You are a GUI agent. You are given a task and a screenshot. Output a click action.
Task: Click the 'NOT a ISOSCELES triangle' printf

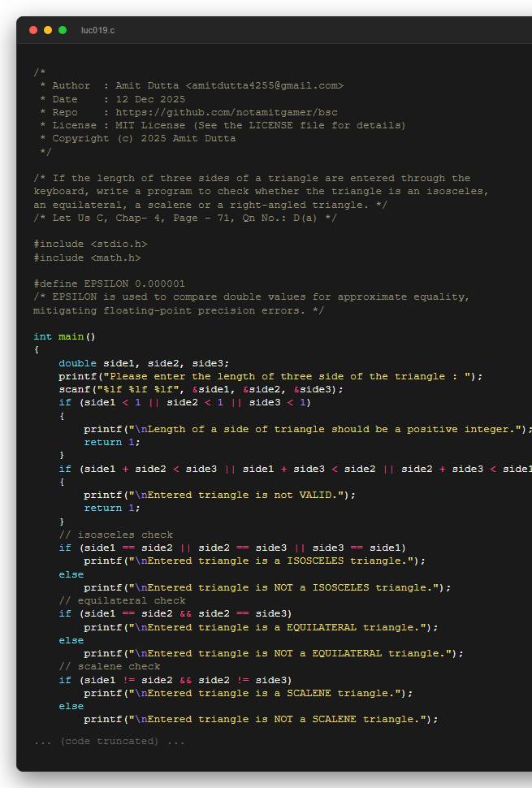click(267, 587)
